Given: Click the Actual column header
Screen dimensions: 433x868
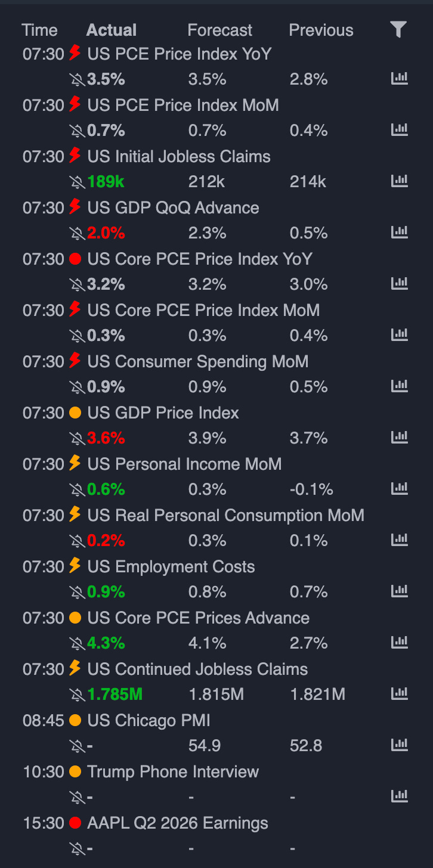Looking at the screenshot, I should (x=112, y=30).
